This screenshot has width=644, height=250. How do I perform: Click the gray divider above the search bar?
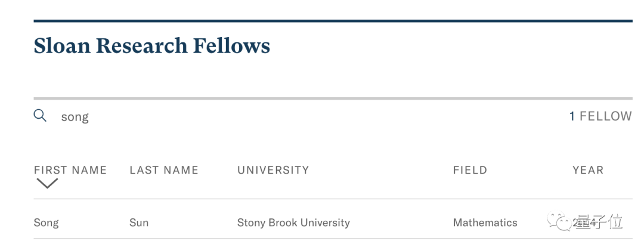(x=333, y=98)
